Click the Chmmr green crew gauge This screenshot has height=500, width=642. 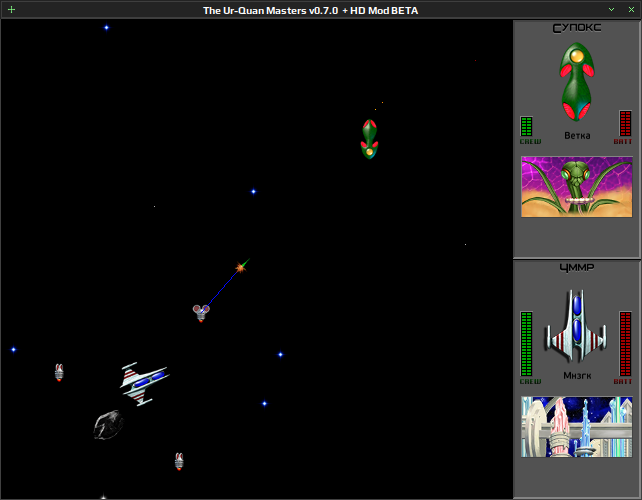[x=526, y=344]
